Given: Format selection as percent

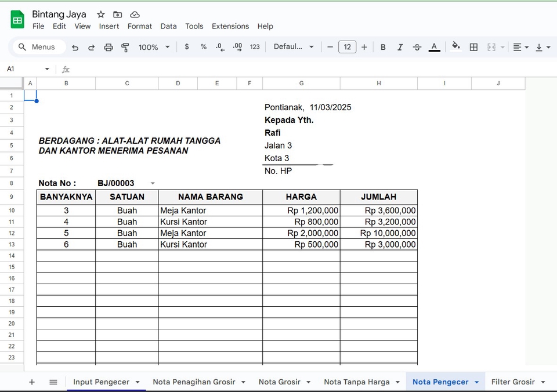Looking at the screenshot, I should (x=203, y=47).
